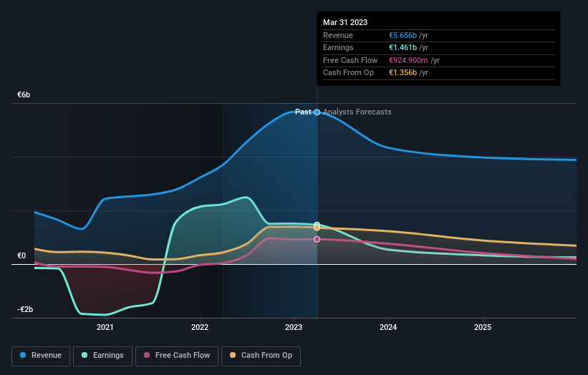Screen dimensions: 588x375
Task: Click the orange Cash From Op legend dot
Action: tap(233, 355)
